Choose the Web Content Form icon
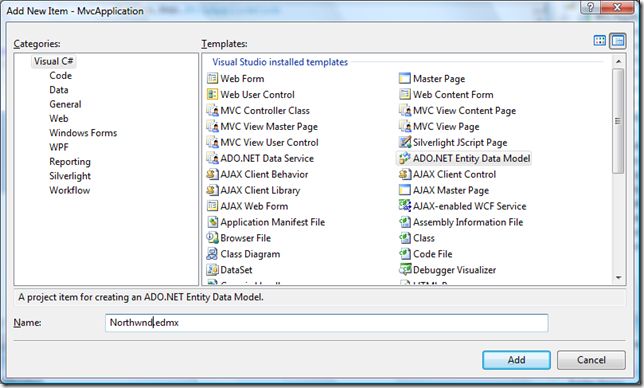The height and width of the screenshot is (388, 644). pos(405,94)
